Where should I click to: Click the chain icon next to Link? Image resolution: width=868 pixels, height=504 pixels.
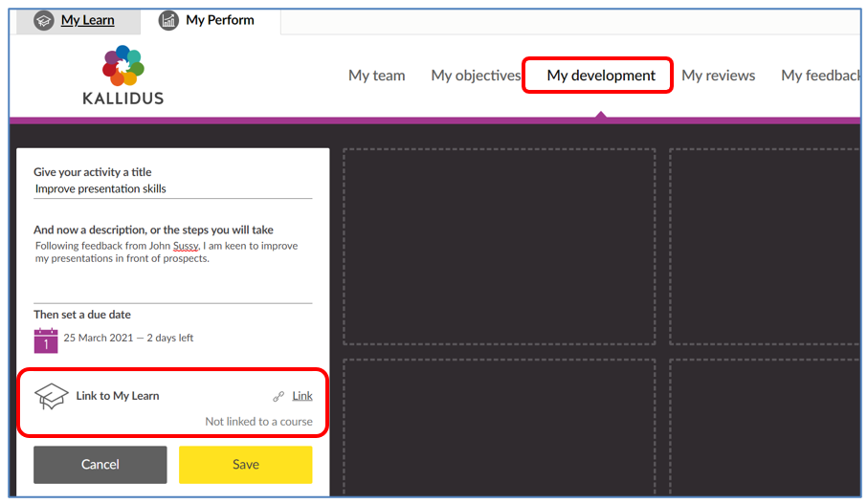click(278, 396)
